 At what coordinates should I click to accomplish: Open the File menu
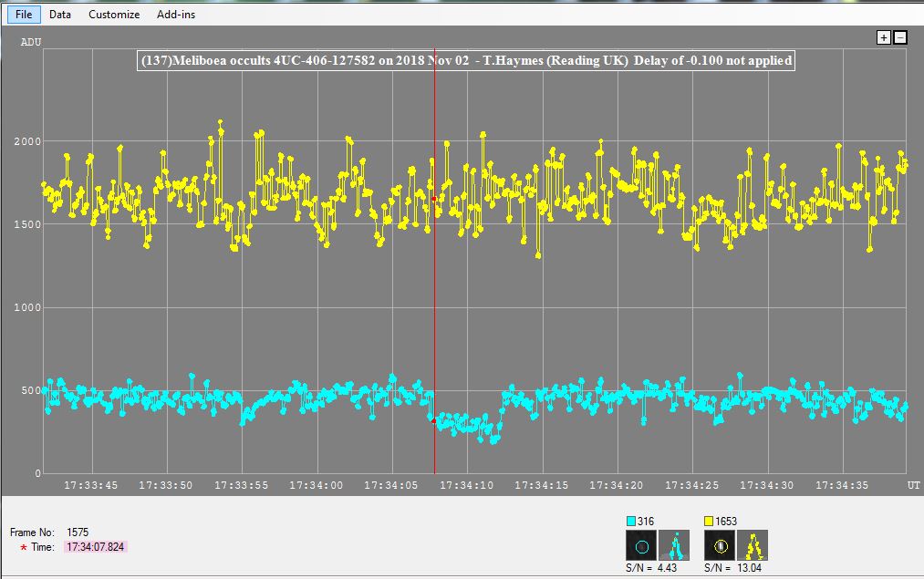tap(24, 15)
